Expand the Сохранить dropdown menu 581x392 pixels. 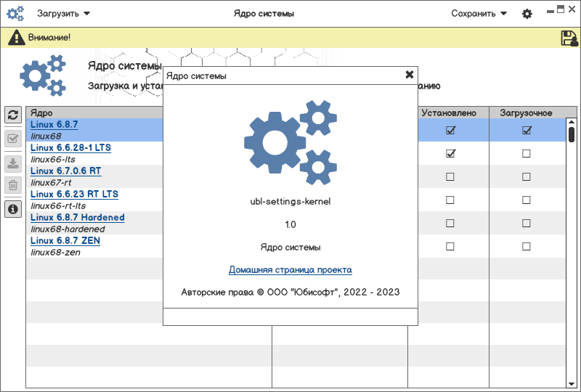coord(479,13)
